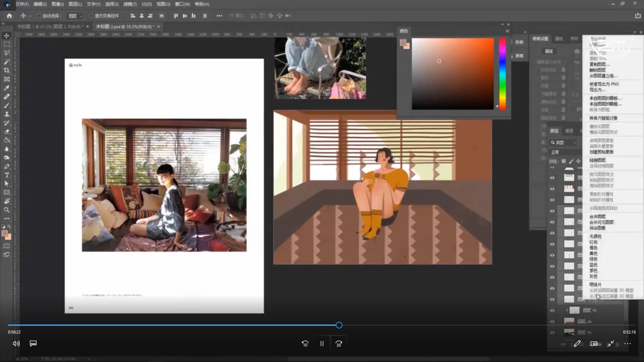The height and width of the screenshot is (362, 644).
Task: Select the Horizontal Type tool
Action: 6,175
